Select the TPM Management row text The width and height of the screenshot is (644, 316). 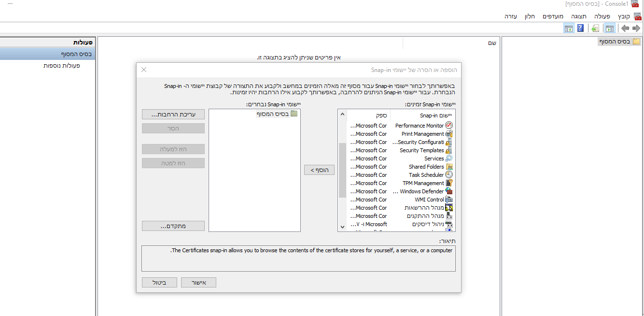(423, 183)
